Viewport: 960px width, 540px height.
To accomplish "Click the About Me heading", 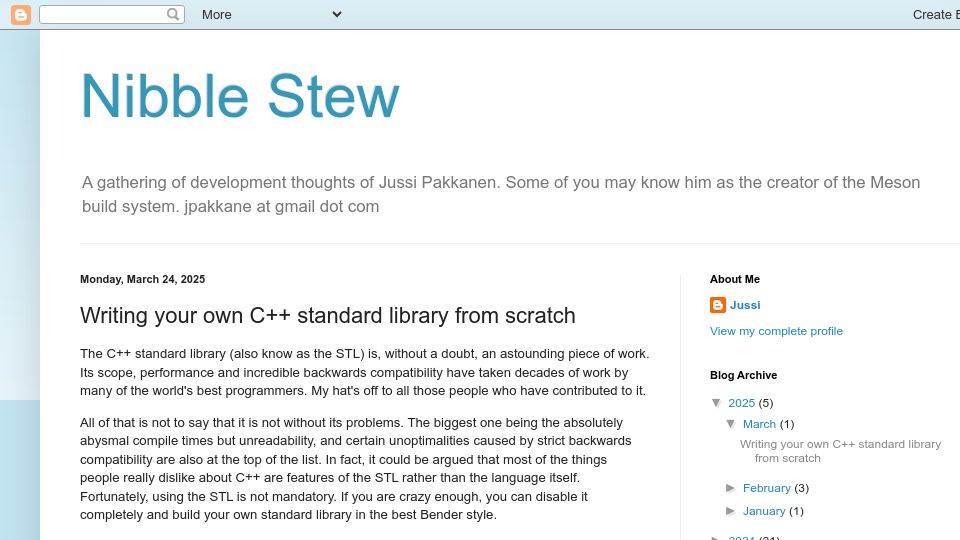I will [735, 279].
